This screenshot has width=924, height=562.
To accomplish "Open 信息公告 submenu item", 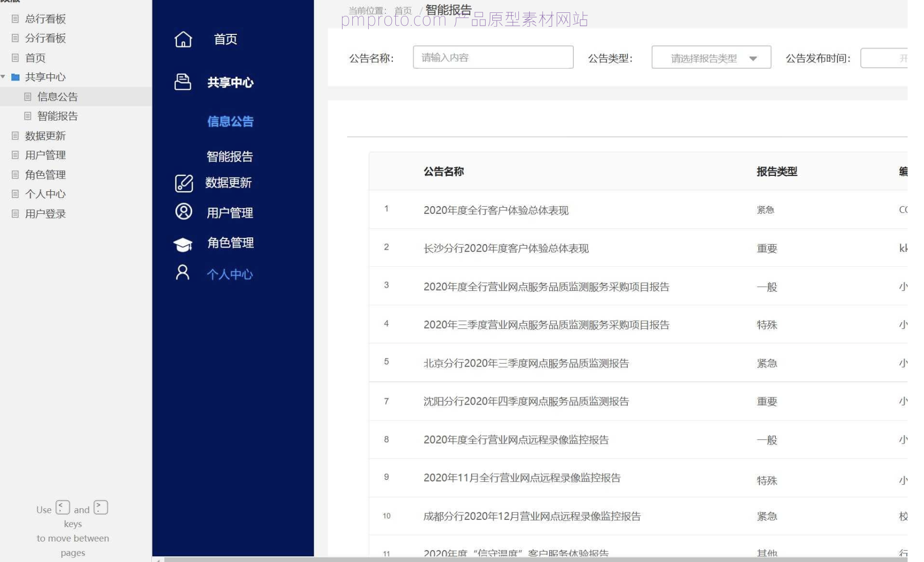I will point(230,122).
